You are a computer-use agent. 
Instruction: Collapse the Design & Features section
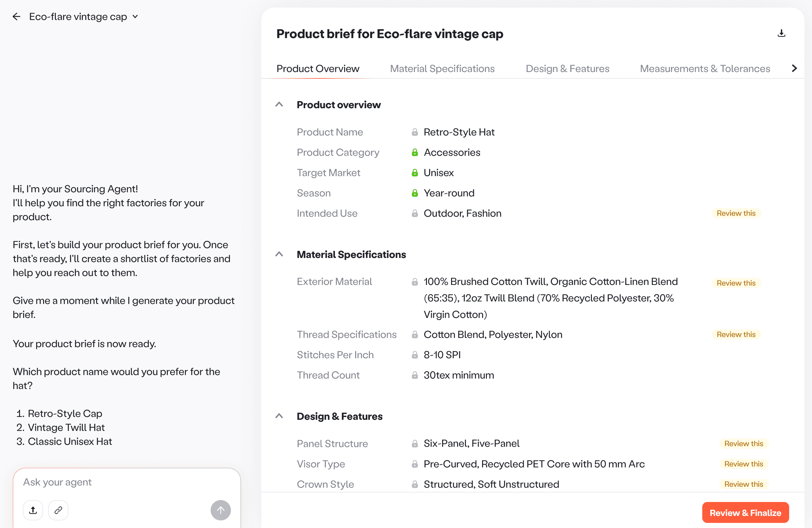pos(279,416)
